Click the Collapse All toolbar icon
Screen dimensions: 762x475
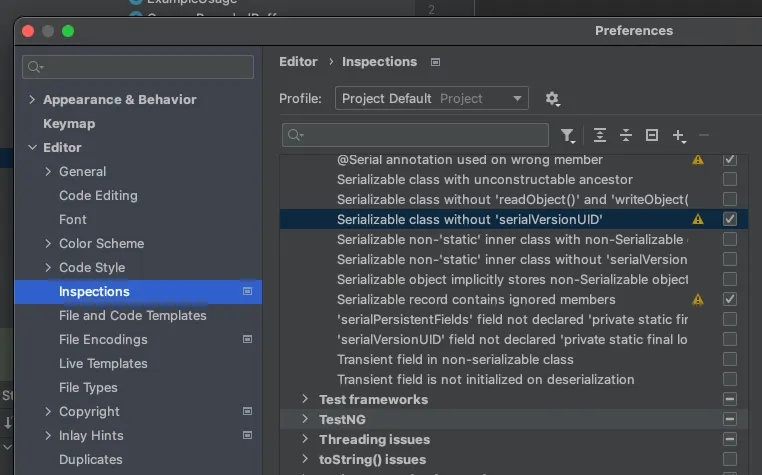pyautogui.click(x=626, y=135)
